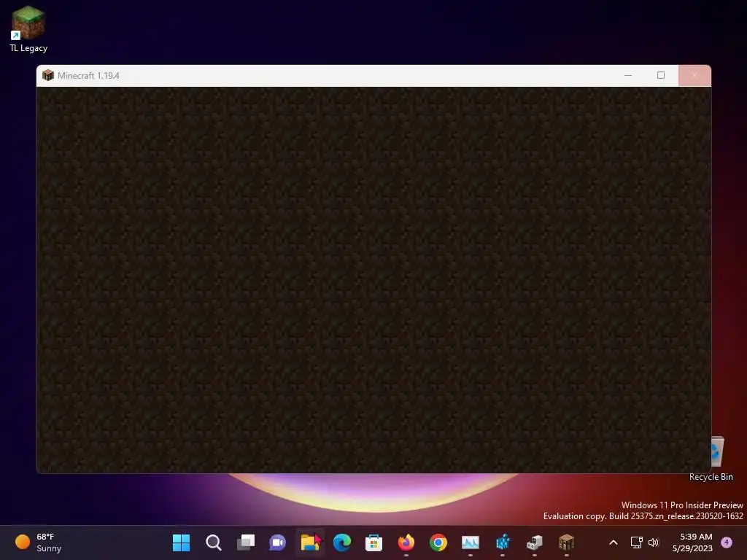The image size is (747, 560).
Task: Open Microsoft Store from taskbar
Action: tap(374, 542)
